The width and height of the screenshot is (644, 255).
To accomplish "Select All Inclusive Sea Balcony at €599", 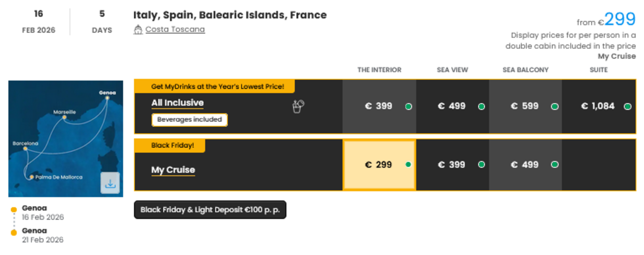I will [525, 106].
